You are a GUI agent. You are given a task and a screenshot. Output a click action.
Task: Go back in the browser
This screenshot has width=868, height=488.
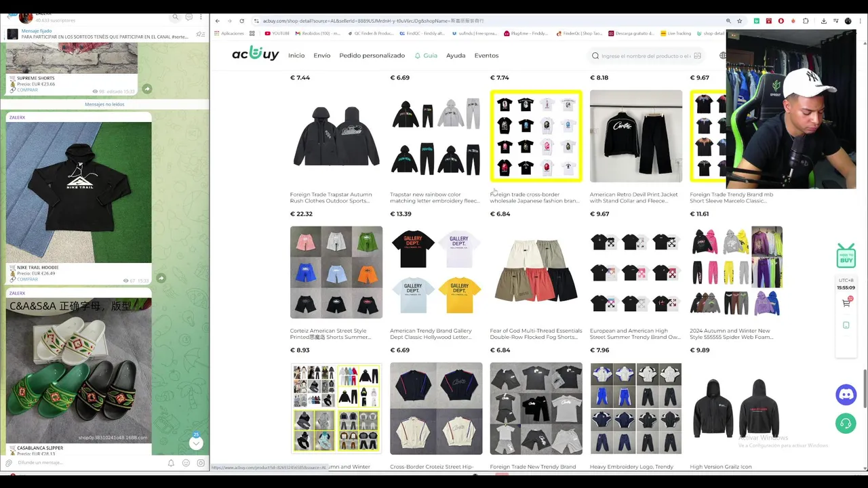pyautogui.click(x=217, y=21)
